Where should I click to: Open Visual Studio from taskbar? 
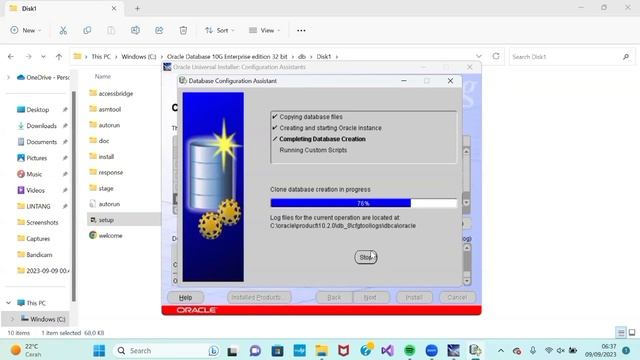coord(387,350)
